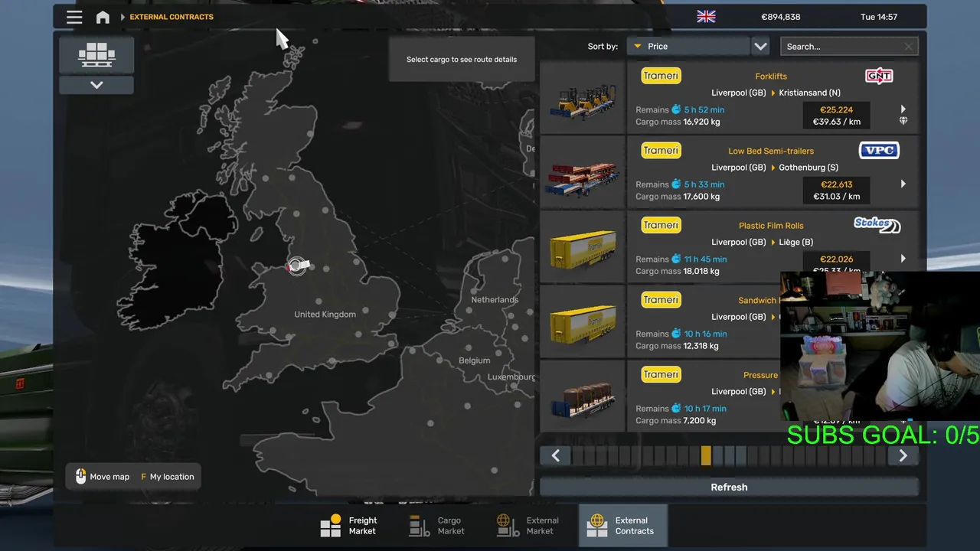The image size is (980, 551).
Task: Select Low Bed Semi-trailers trailer thumbnail
Action: (583, 173)
